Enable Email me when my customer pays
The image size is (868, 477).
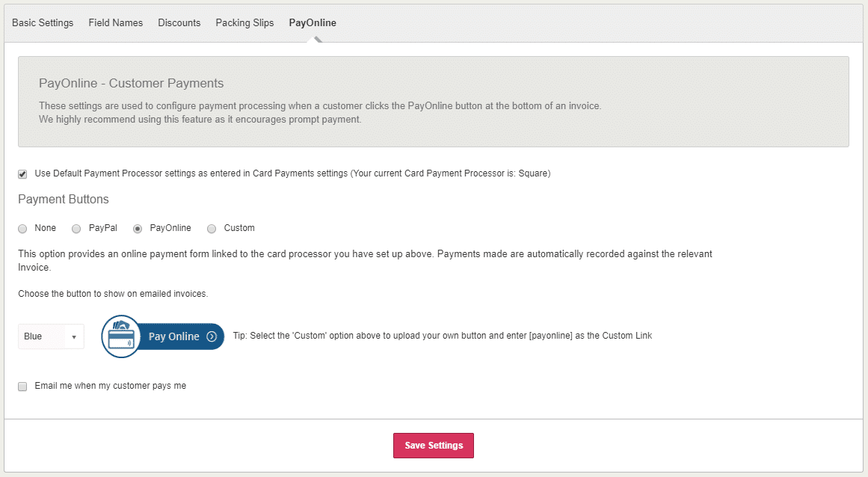point(22,387)
